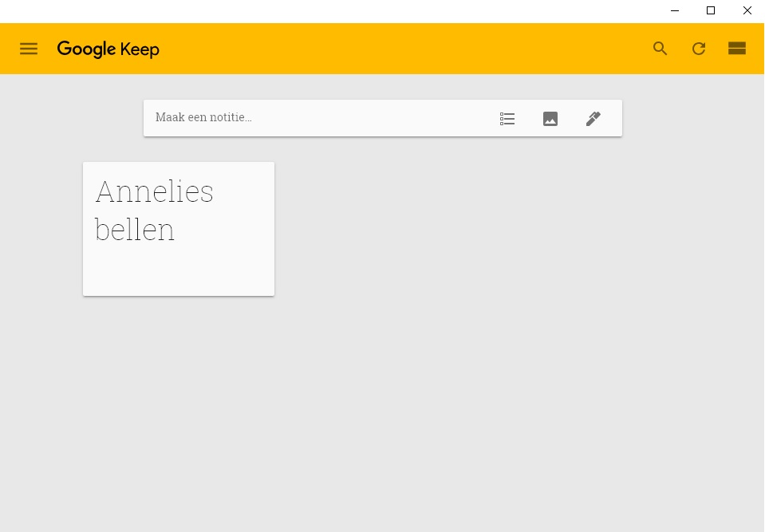The height and width of the screenshot is (532, 765).
Task: Open the search magnifier icon
Action: [x=661, y=49]
